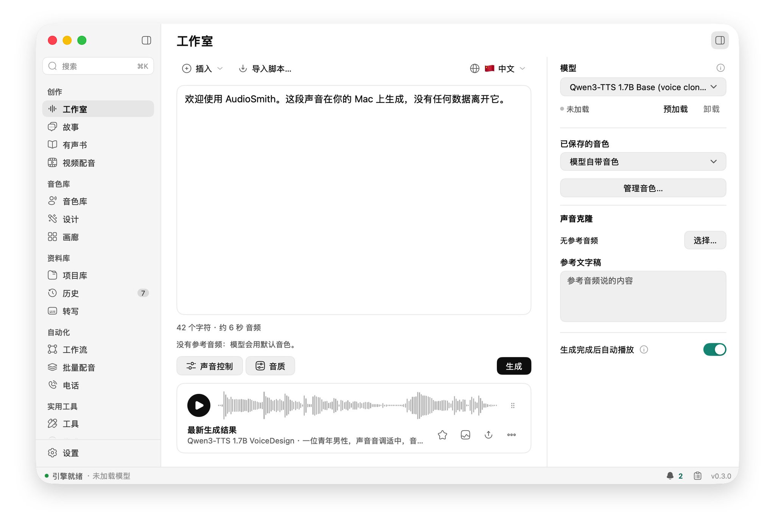The width and height of the screenshot is (775, 532).
Task: Open 历史 history with badge 7
Action: [98, 293]
